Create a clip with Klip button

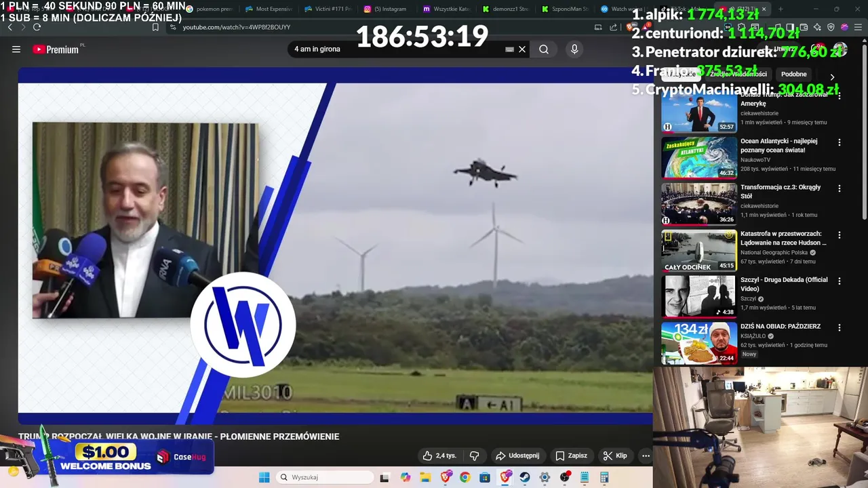[x=615, y=455]
